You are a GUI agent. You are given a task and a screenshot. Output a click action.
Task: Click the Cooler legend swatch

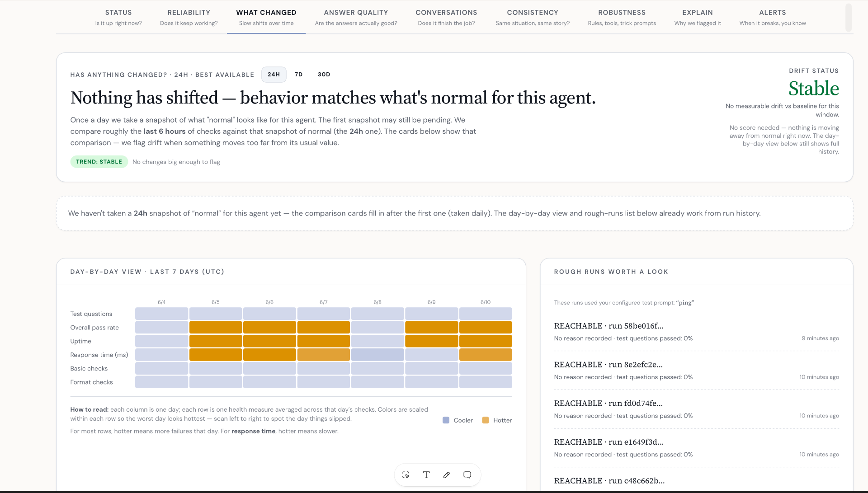point(446,420)
